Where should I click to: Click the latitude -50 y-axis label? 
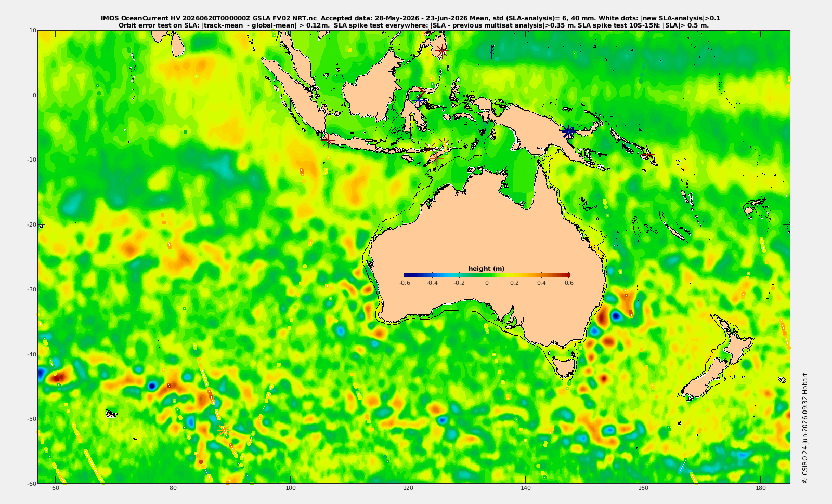(x=31, y=419)
